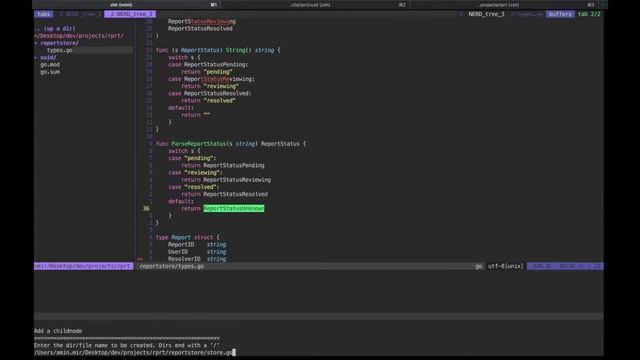Image resolution: width=640 pixels, height=360 pixels.
Task: Go up a directory in NERDTree
Action: click(55, 29)
